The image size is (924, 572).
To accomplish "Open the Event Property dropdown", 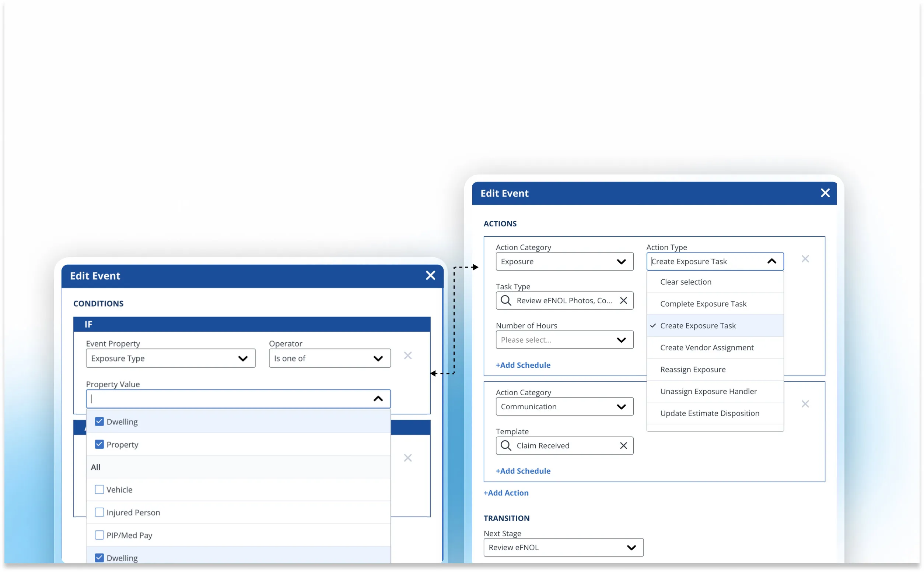I will 170,358.
